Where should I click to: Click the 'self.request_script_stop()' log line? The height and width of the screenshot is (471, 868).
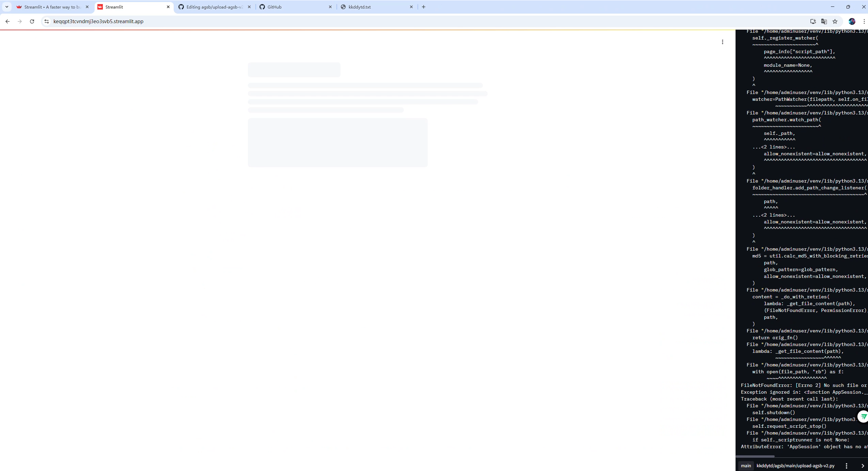789,426
